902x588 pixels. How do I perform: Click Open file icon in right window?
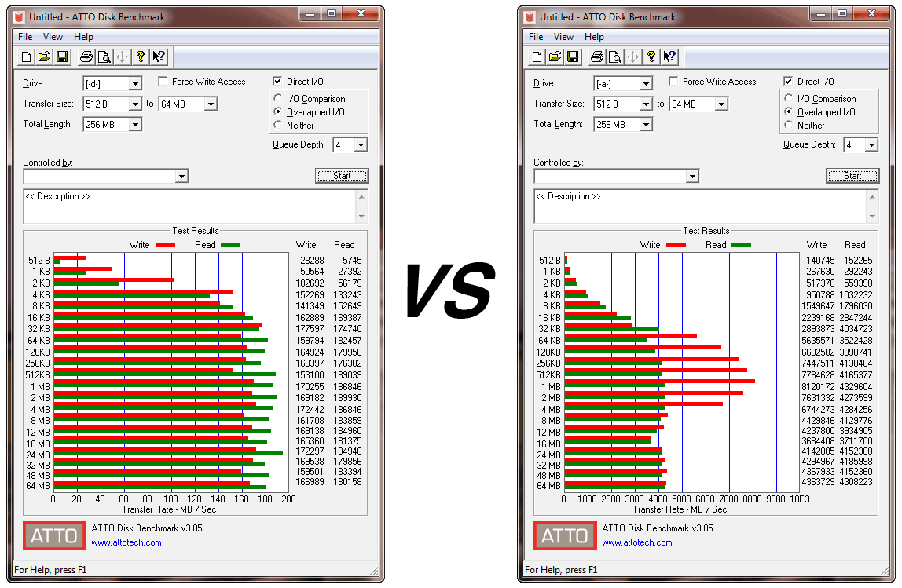(x=555, y=57)
